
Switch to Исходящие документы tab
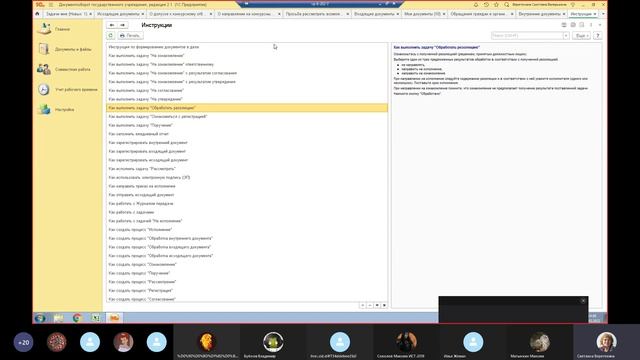[x=118, y=14]
